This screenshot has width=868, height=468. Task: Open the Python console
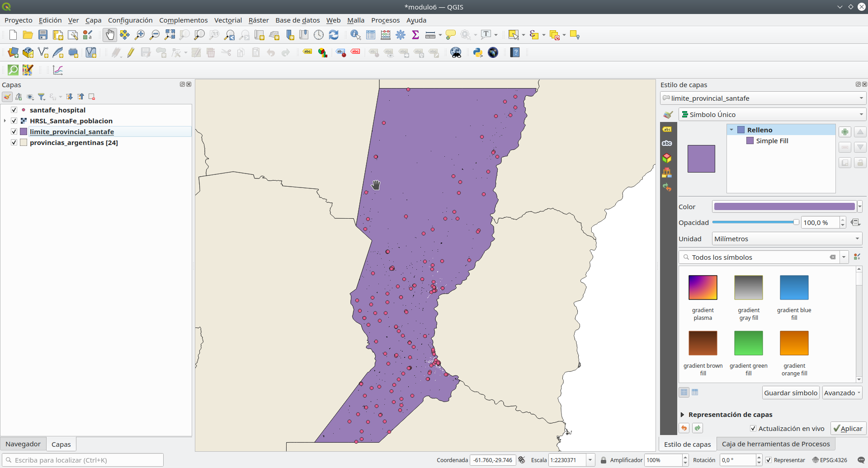tap(478, 52)
